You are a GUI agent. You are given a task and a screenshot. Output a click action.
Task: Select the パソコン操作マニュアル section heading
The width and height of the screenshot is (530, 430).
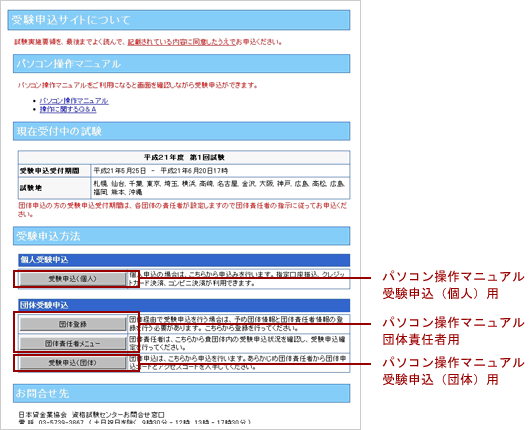[x=182, y=64]
